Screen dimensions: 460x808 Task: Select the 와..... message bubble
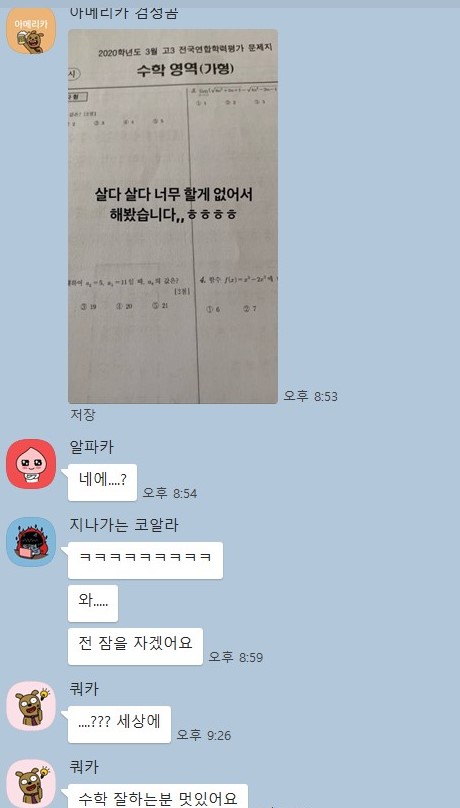[x=93, y=603]
